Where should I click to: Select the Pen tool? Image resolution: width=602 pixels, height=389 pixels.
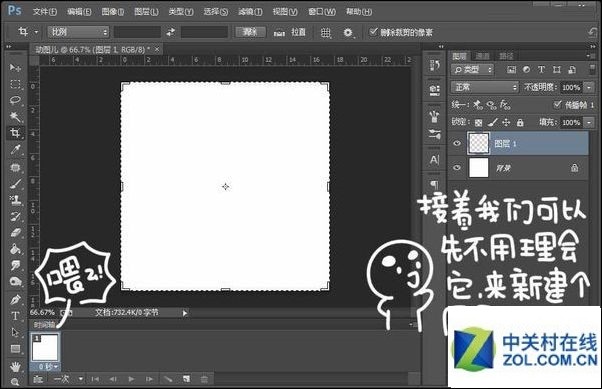(15, 299)
